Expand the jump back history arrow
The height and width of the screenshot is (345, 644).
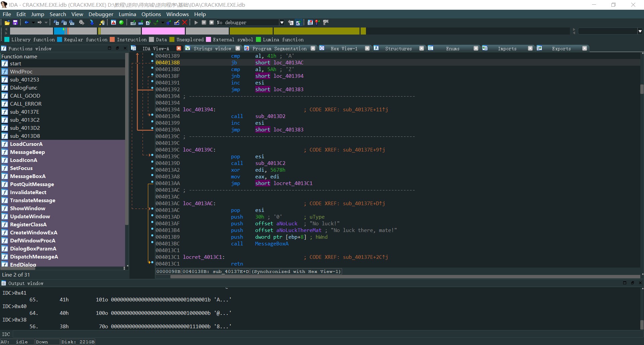(33, 22)
